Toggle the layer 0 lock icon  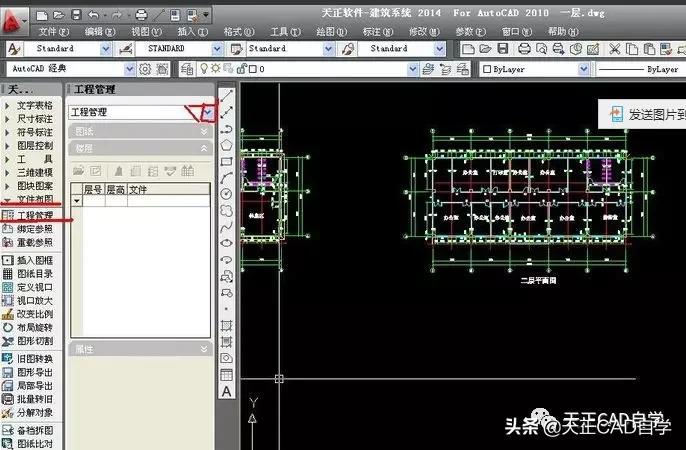click(238, 69)
